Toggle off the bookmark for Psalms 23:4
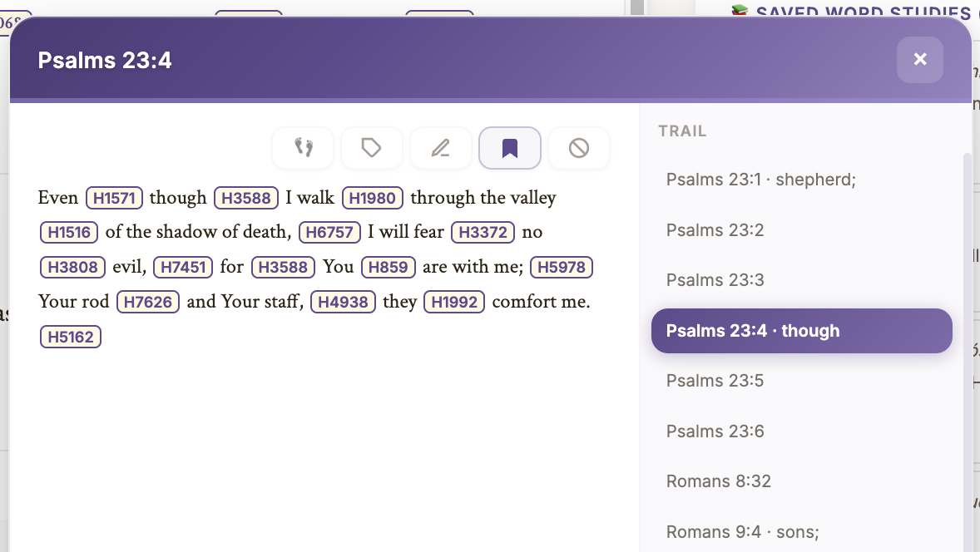The width and height of the screenshot is (980, 552). 509,147
